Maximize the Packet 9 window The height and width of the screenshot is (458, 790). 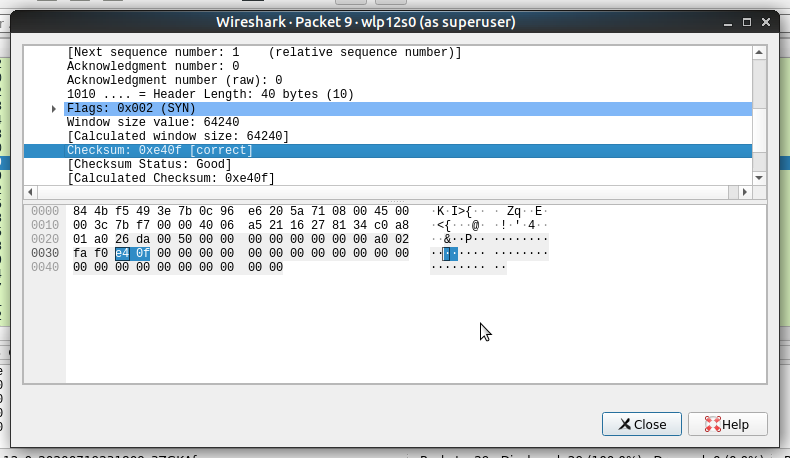(x=747, y=22)
